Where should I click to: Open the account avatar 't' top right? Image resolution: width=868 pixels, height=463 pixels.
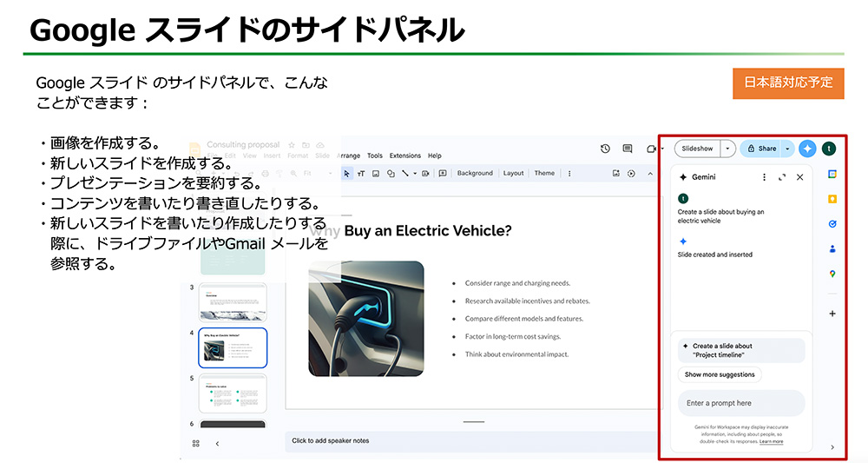pos(829,149)
